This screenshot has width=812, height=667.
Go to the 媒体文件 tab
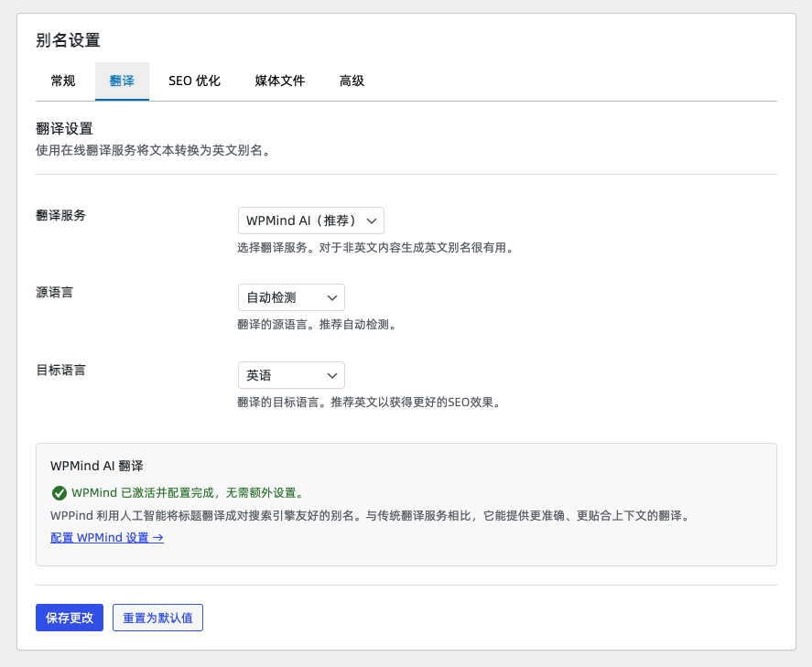pos(279,81)
